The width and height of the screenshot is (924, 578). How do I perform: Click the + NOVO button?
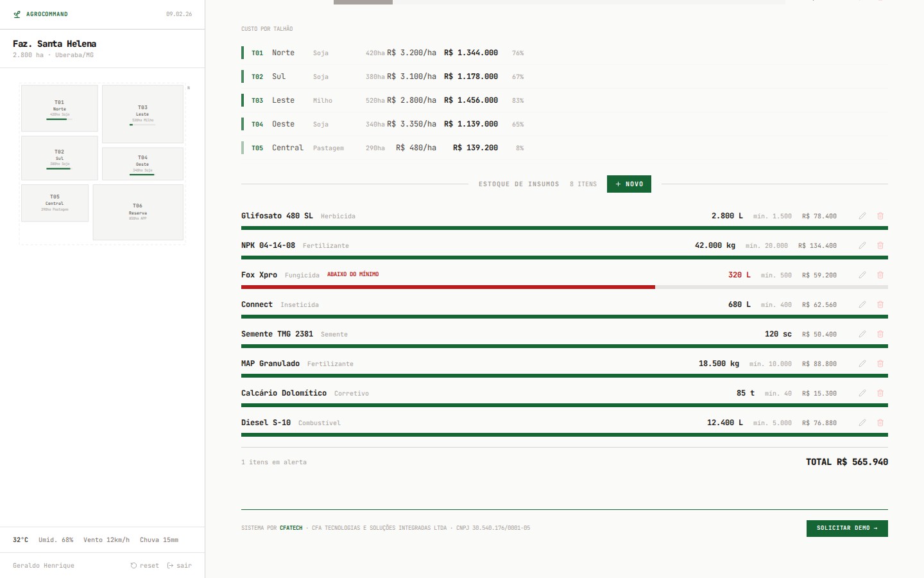[629, 184]
